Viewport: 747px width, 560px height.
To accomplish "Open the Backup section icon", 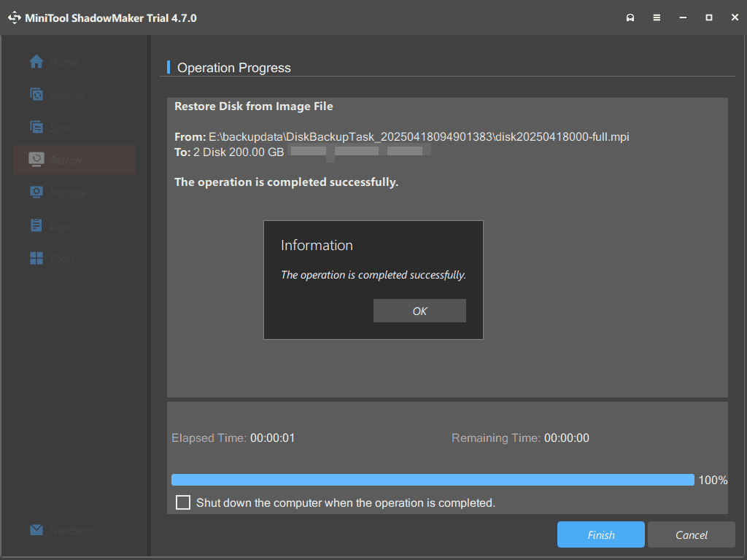I will click(36, 95).
